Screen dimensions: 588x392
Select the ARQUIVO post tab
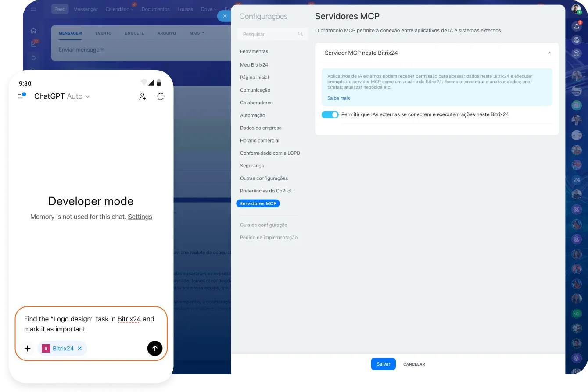coord(167,33)
